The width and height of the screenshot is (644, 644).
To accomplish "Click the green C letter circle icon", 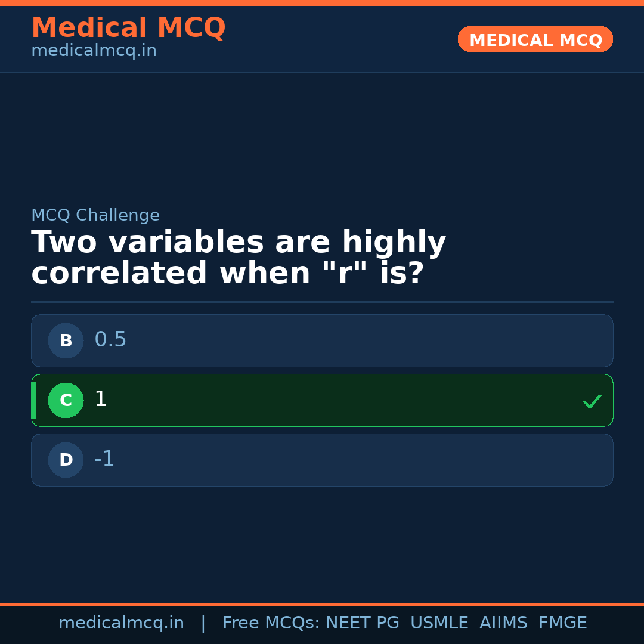I will (66, 400).
